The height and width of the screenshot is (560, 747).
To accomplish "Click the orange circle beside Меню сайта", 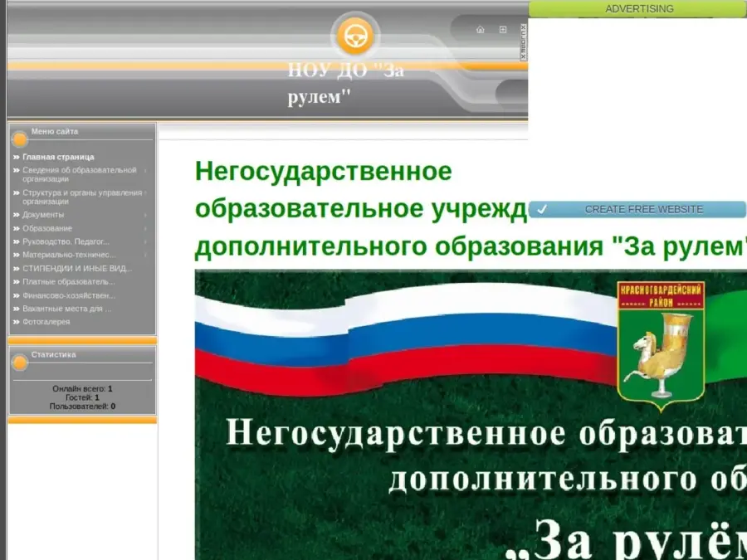I will tap(19, 139).
